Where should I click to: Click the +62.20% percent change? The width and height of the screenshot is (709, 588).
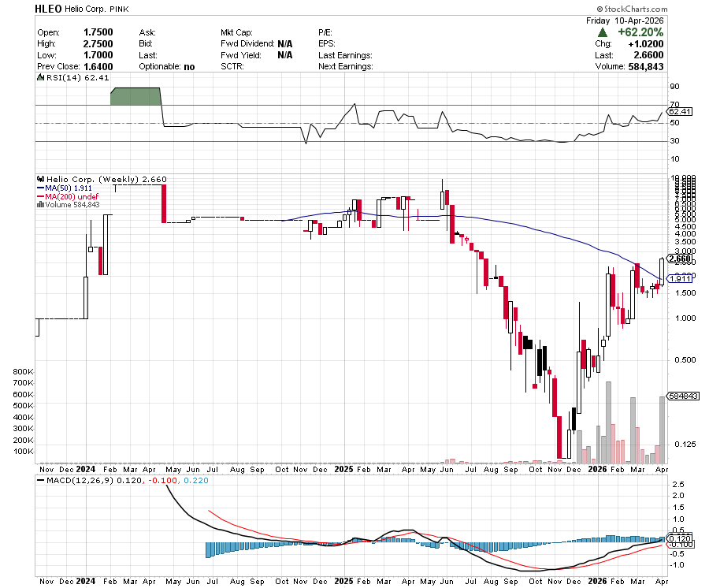[x=640, y=32]
